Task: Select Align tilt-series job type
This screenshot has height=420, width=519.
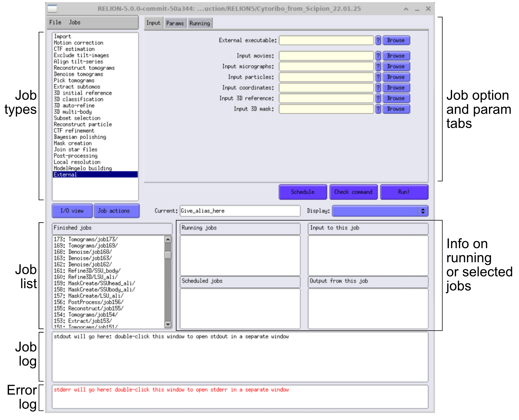Action: (x=95, y=62)
